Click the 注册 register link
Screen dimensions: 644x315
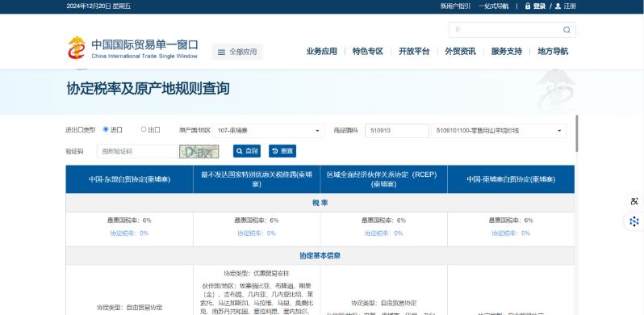pos(570,6)
